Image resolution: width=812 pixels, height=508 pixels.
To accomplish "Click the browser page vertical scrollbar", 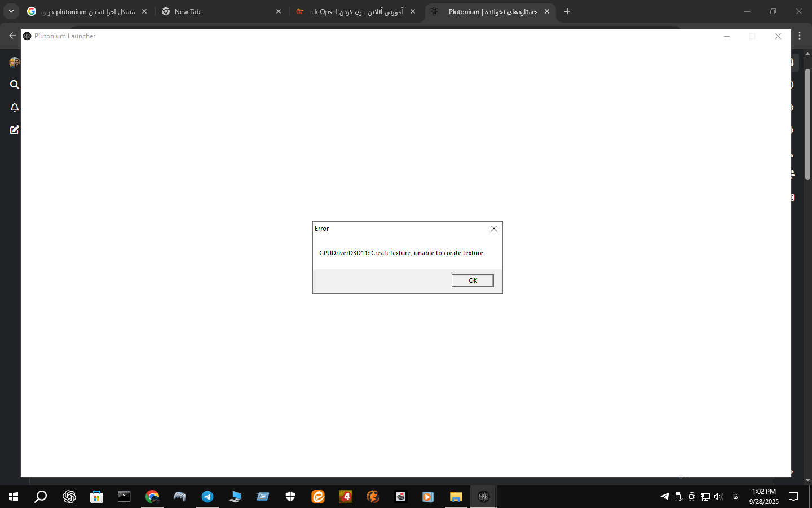I will pos(807,124).
